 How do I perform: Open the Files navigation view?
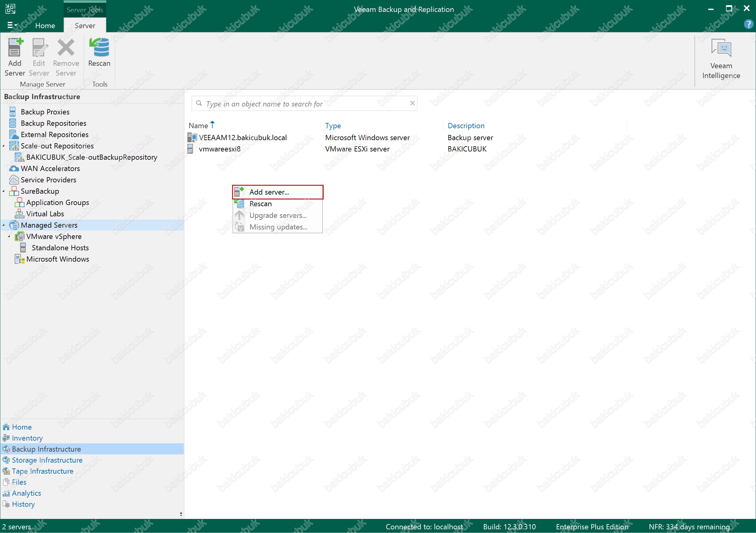(19, 482)
